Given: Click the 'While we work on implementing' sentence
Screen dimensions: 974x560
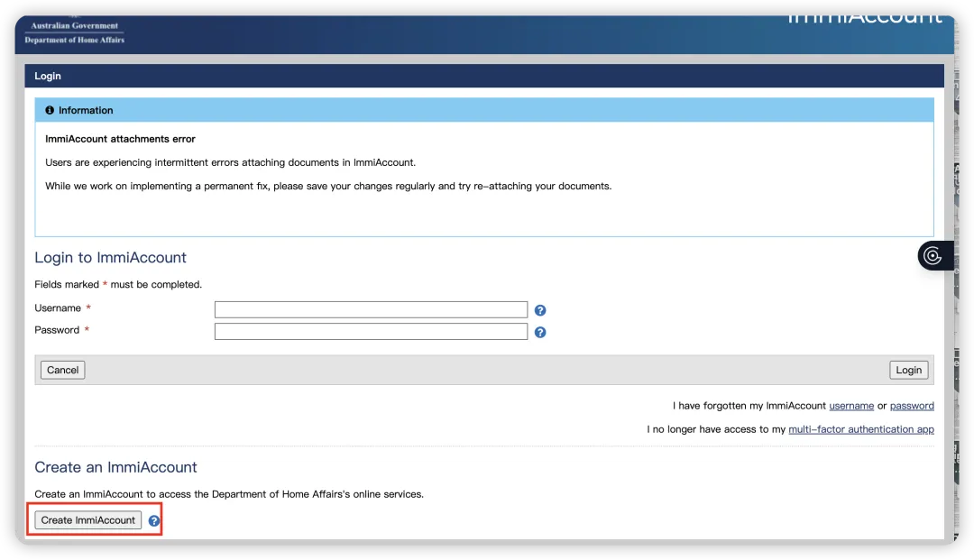Looking at the screenshot, I should [328, 187].
